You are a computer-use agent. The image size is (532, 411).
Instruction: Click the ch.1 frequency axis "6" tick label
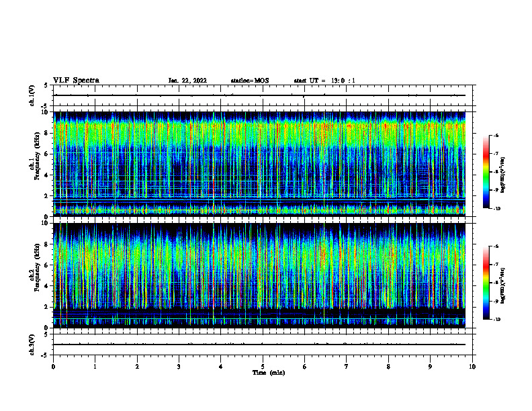46,154
